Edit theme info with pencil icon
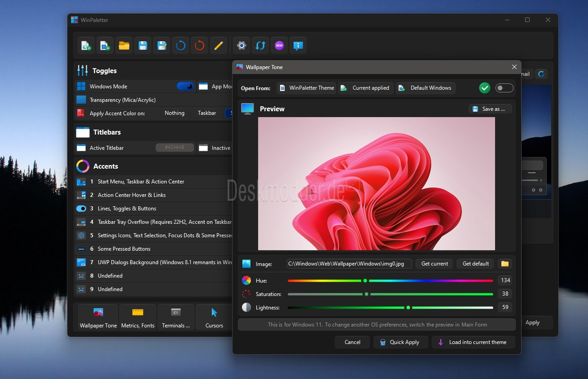The width and height of the screenshot is (588, 379). [x=218, y=45]
